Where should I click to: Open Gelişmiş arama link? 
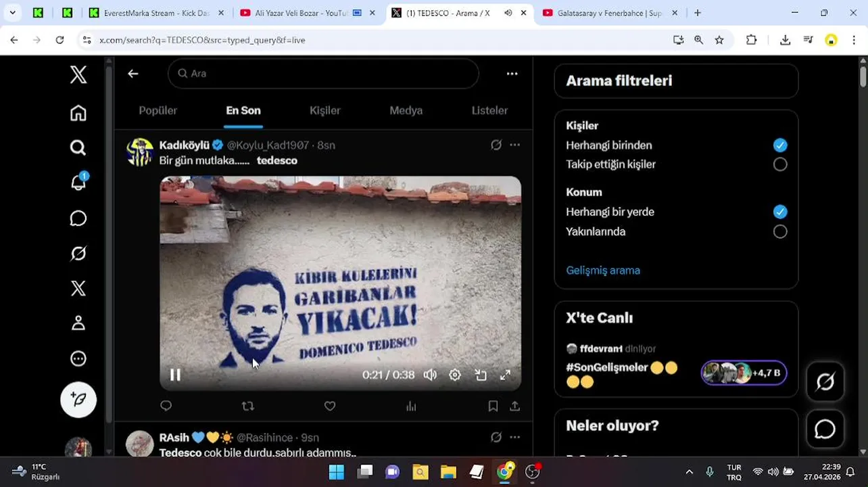pos(603,270)
